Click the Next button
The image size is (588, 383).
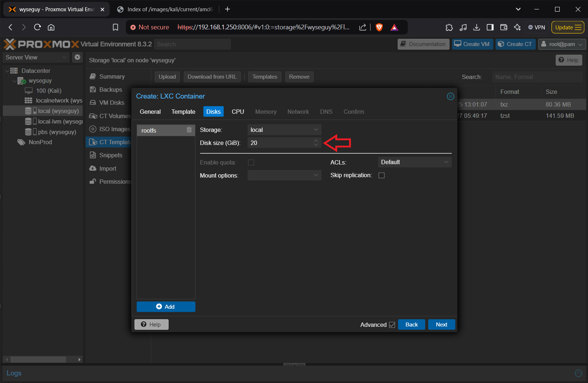[442, 325]
